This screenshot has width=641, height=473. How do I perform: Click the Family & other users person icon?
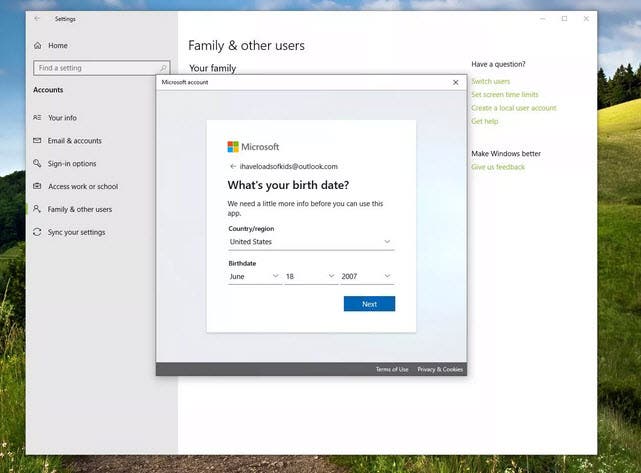click(x=37, y=209)
